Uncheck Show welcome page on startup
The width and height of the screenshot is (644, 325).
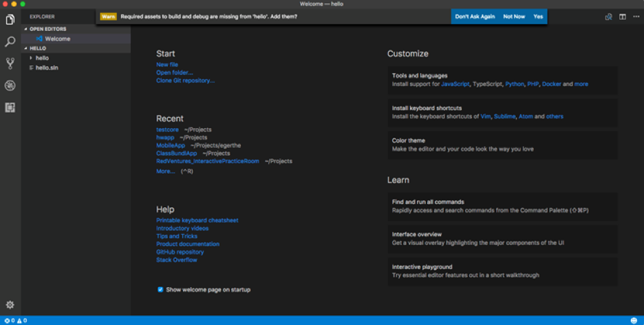pos(160,290)
